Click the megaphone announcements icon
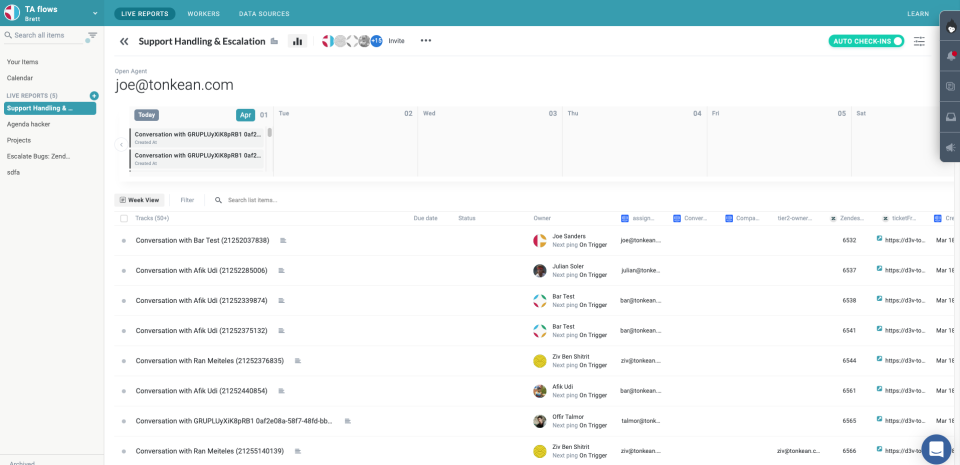Screen dimensions: 960x465 coord(951,147)
